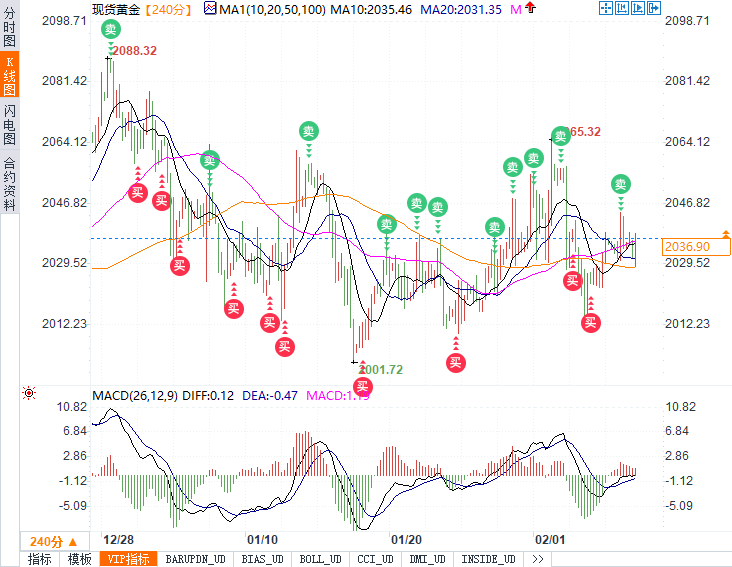
Task: Click the rightmost layout icon at top right
Action: [654, 9]
